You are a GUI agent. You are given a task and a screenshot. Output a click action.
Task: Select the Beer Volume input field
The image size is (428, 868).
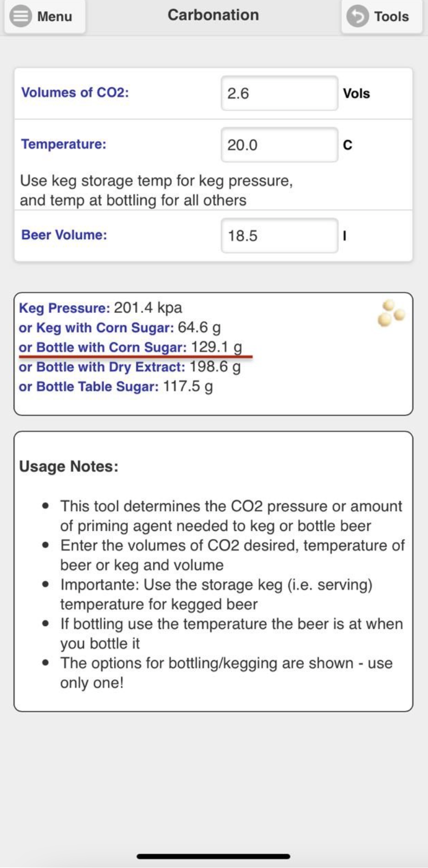pos(279,235)
